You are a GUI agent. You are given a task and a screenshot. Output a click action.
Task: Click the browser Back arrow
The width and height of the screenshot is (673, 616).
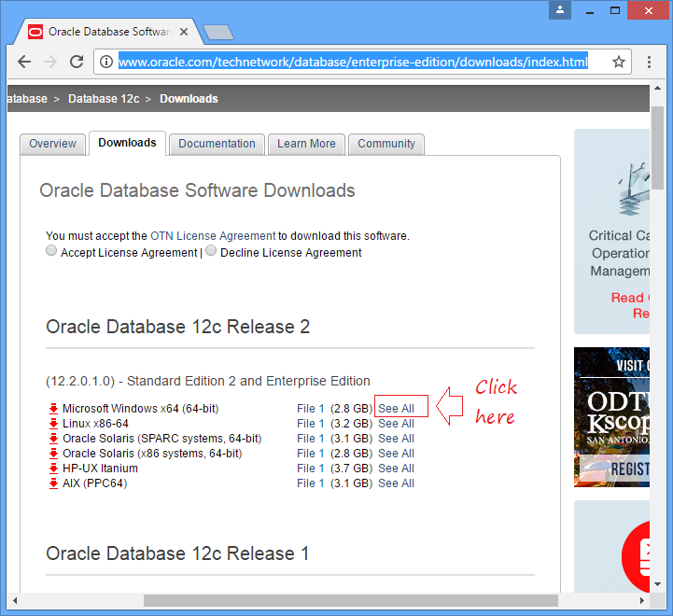pyautogui.click(x=24, y=62)
